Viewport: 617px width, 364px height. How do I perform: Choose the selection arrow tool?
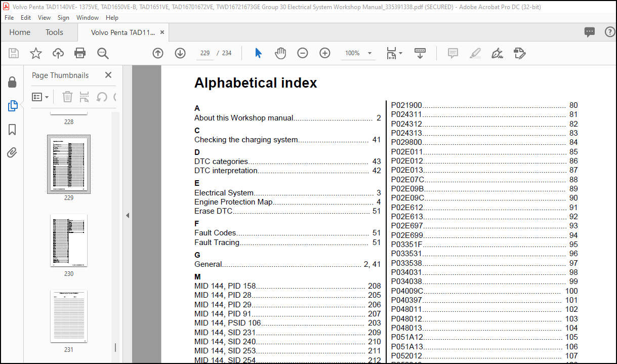coord(258,53)
